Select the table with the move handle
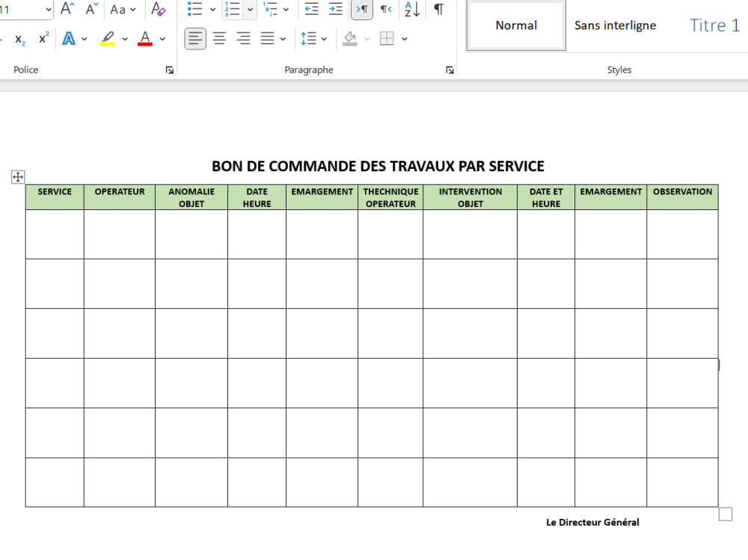The image size is (748, 560). tap(18, 177)
